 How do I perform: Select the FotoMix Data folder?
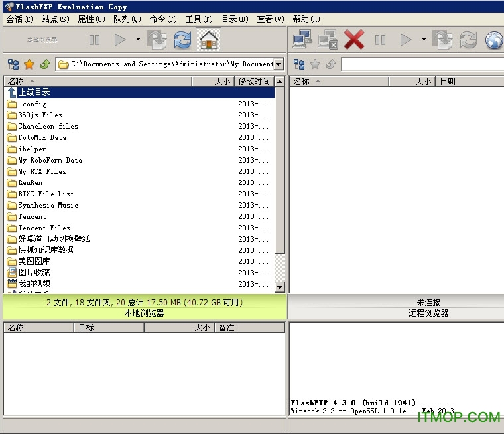(x=139, y=137)
